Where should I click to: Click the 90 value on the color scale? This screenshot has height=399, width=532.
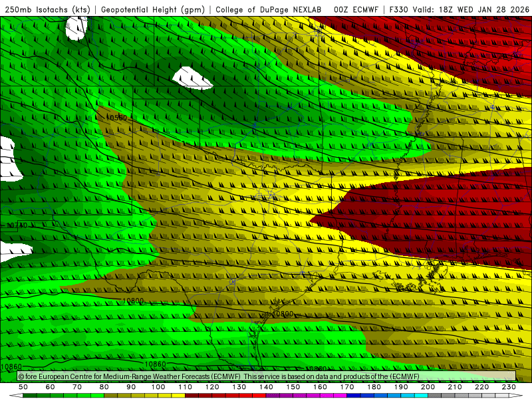(x=131, y=387)
